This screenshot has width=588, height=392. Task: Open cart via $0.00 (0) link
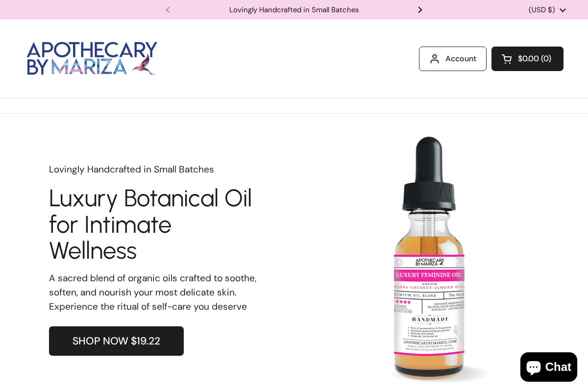tap(534, 58)
